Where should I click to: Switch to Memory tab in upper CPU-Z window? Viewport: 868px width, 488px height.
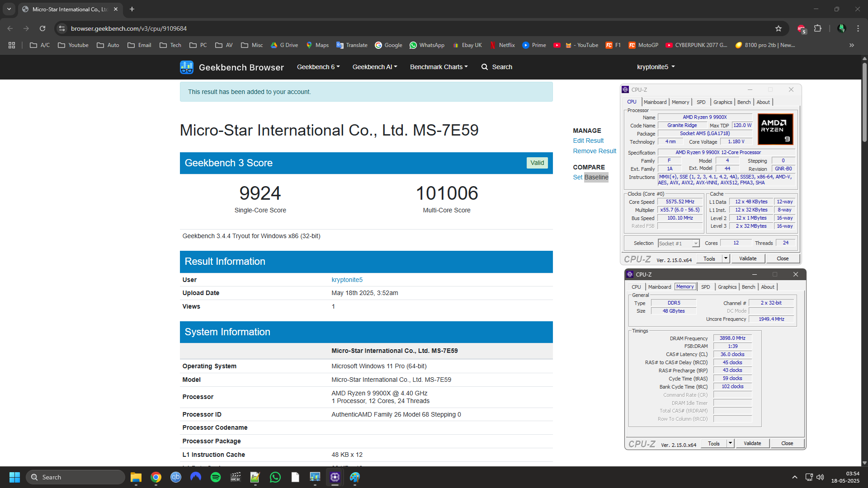pos(680,102)
